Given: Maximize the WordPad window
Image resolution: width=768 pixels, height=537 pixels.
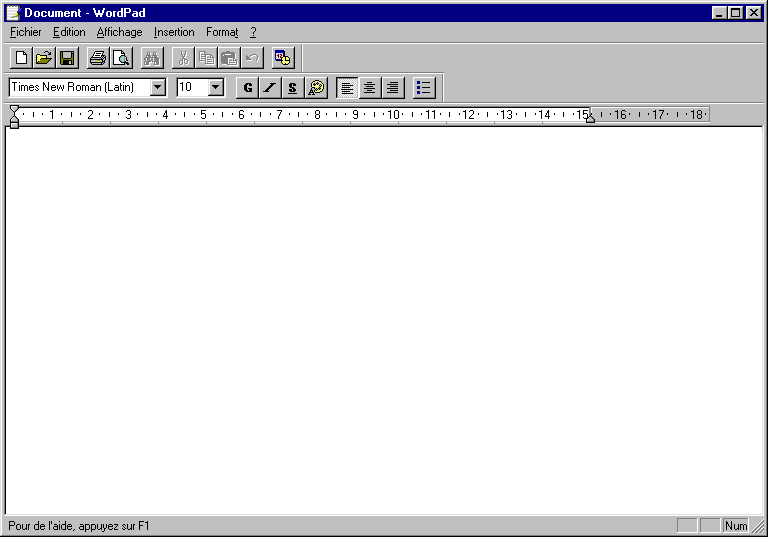Looking at the screenshot, I should [x=736, y=13].
